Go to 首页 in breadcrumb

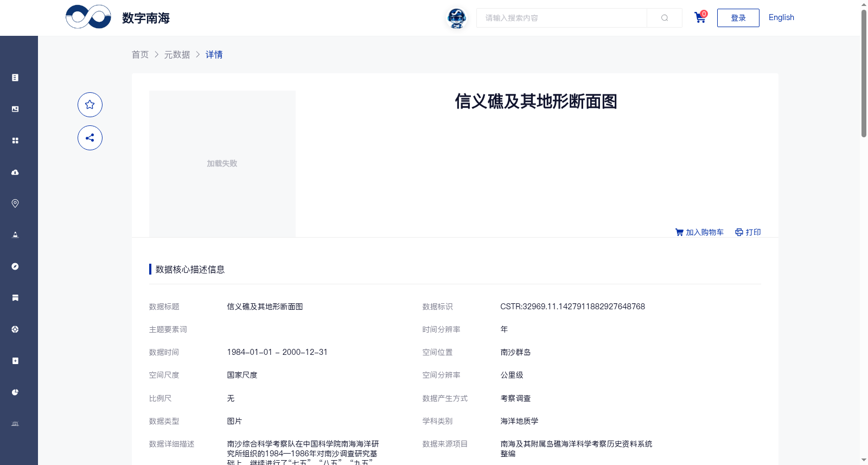click(140, 54)
